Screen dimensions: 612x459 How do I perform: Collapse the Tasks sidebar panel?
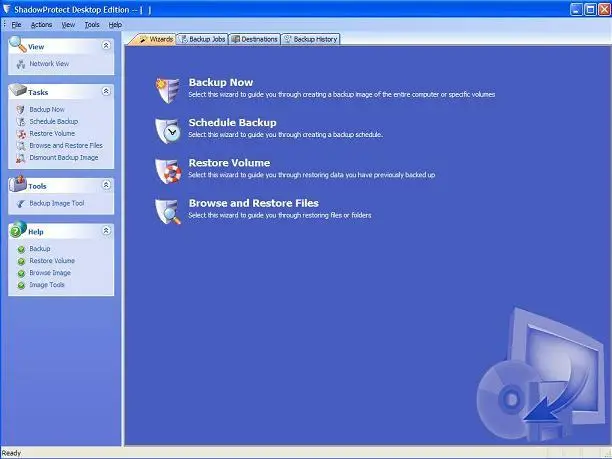pyautogui.click(x=106, y=91)
